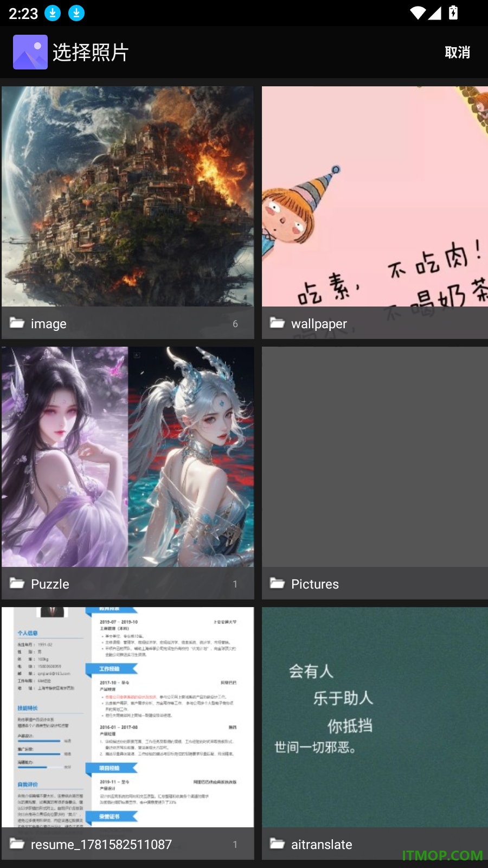Click the image folder count 6
The height and width of the screenshot is (868, 488).
tap(235, 324)
